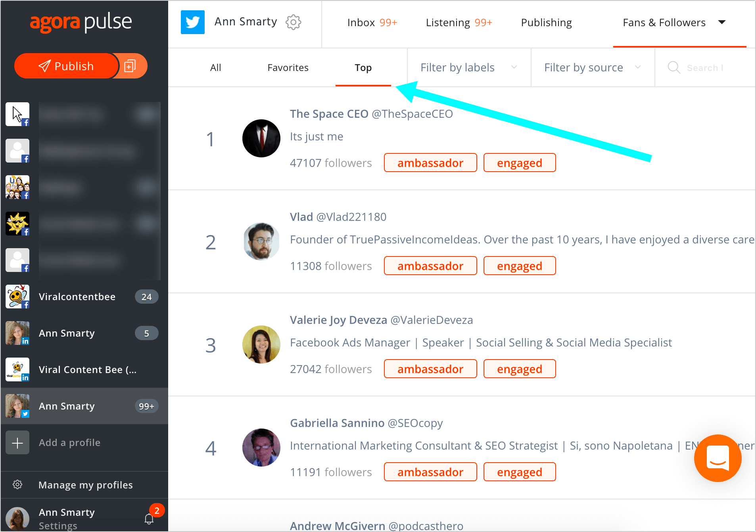Click the Manage my profiles gear icon
Image resolution: width=756 pixels, height=532 pixels.
click(17, 484)
